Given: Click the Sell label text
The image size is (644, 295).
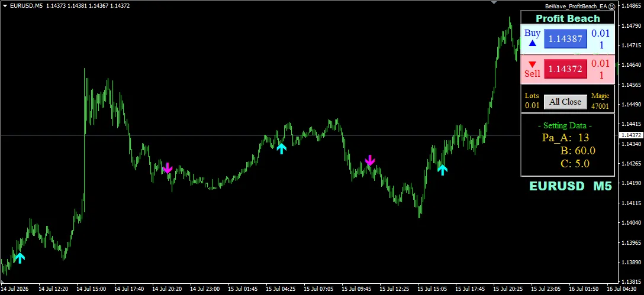Looking at the screenshot, I should [x=532, y=74].
